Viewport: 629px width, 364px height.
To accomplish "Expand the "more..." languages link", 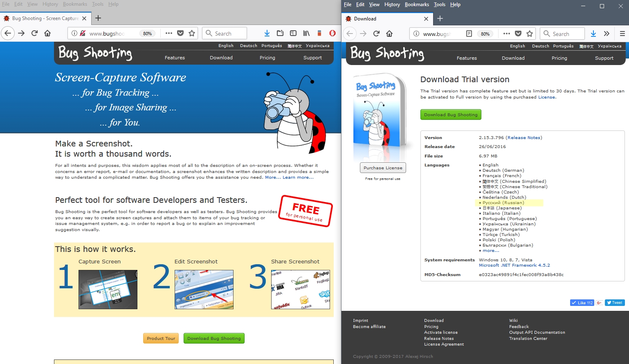I will tap(490, 251).
